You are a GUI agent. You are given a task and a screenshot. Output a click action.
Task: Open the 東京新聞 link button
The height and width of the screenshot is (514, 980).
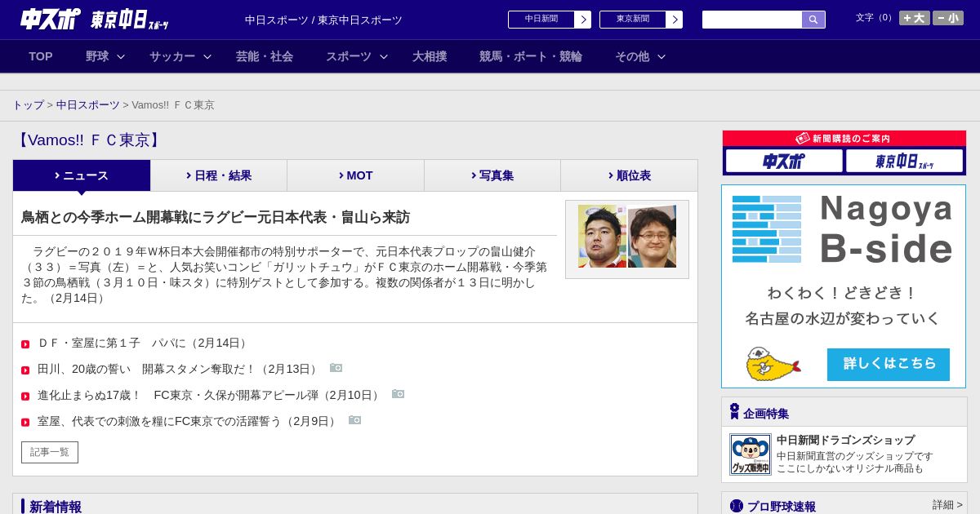pyautogui.click(x=641, y=20)
